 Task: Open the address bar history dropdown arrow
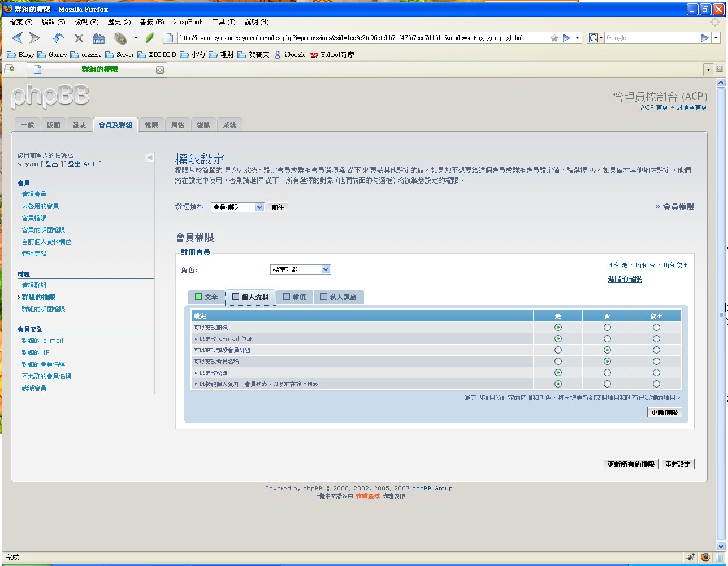[x=578, y=38]
